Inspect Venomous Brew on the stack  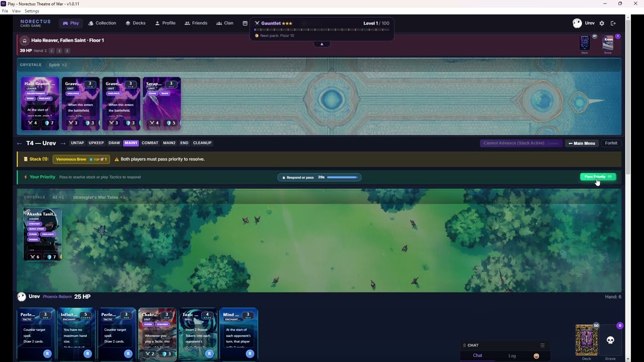[x=82, y=159]
